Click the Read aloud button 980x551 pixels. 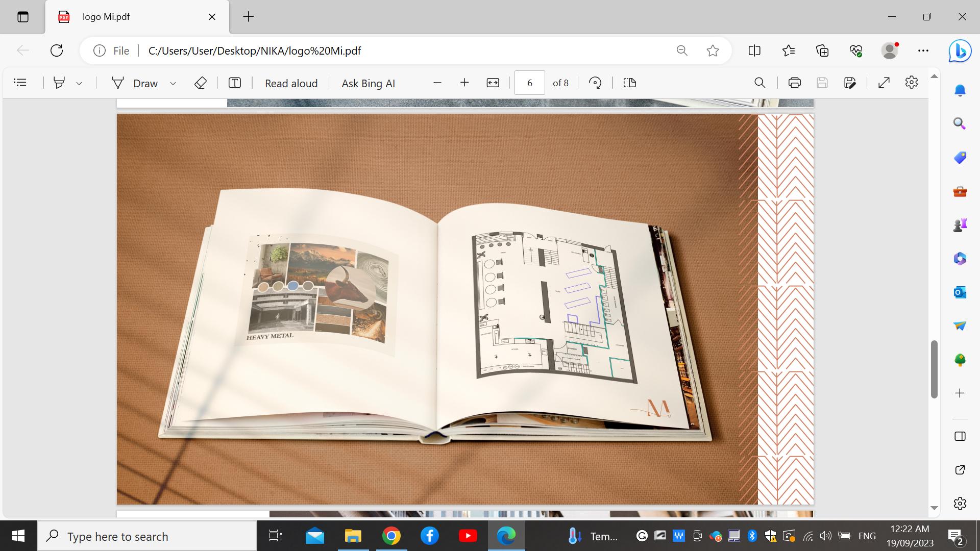click(x=291, y=83)
